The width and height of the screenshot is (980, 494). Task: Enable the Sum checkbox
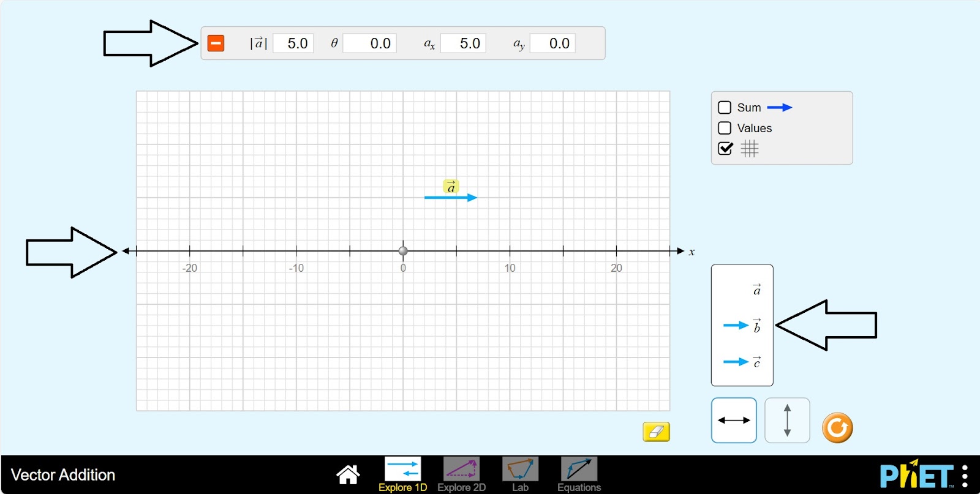725,108
